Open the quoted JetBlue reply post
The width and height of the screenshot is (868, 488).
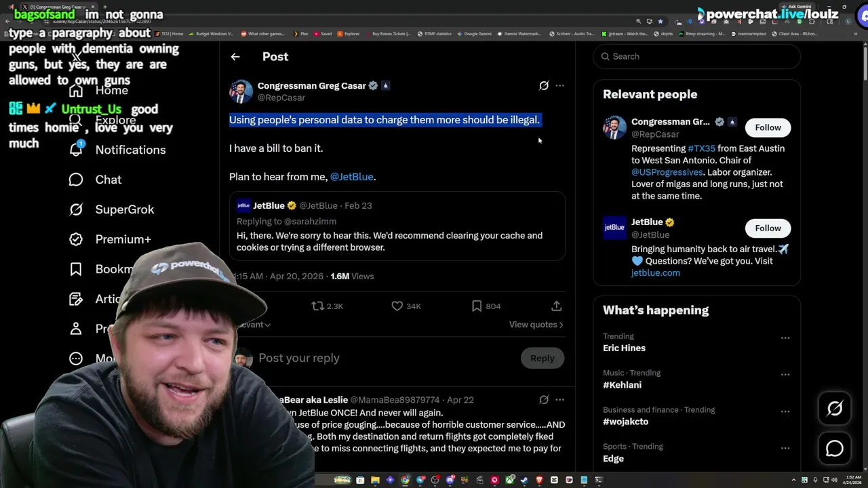coord(397,226)
